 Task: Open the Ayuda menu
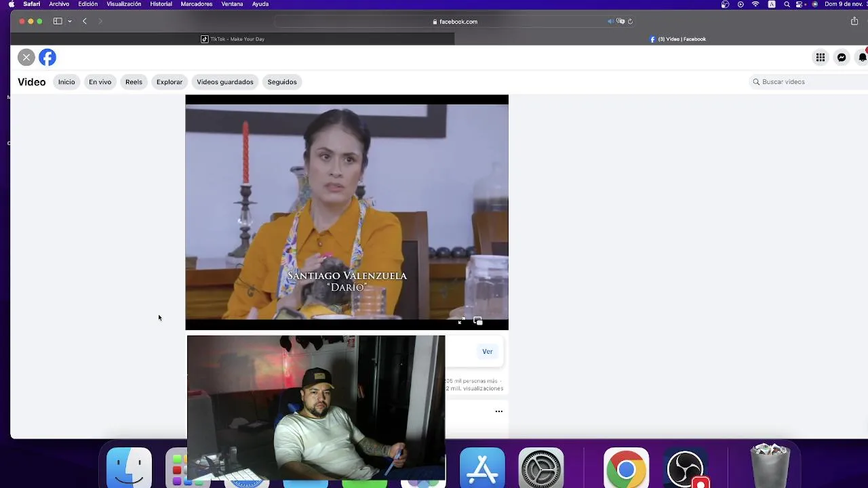pos(260,4)
